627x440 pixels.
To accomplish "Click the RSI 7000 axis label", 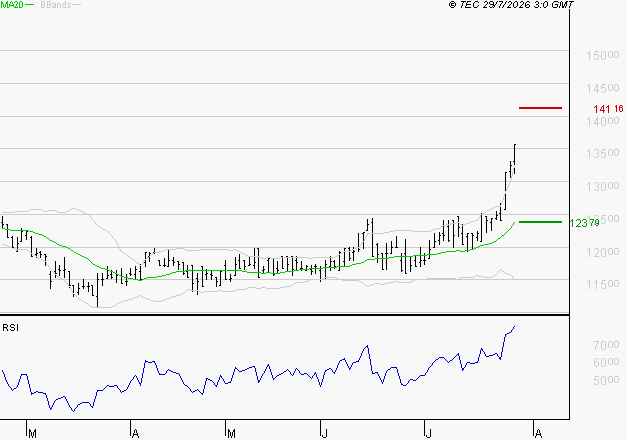I will (x=606, y=345).
